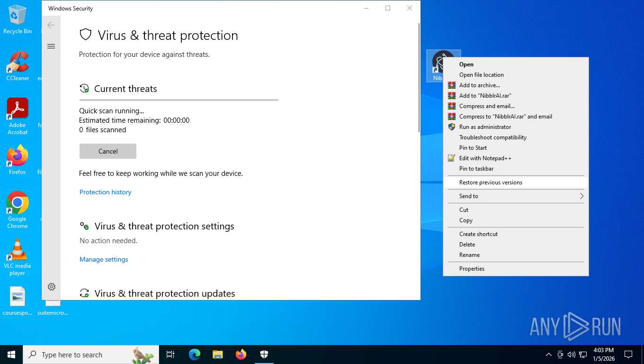Screen dimensions: 644x364
Task: Open Google Chrome desktop shortcut
Action: coord(18,210)
